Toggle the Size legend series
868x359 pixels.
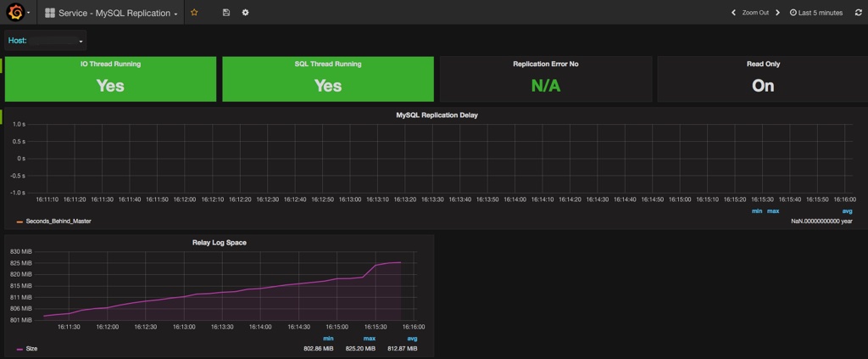[x=31, y=349]
